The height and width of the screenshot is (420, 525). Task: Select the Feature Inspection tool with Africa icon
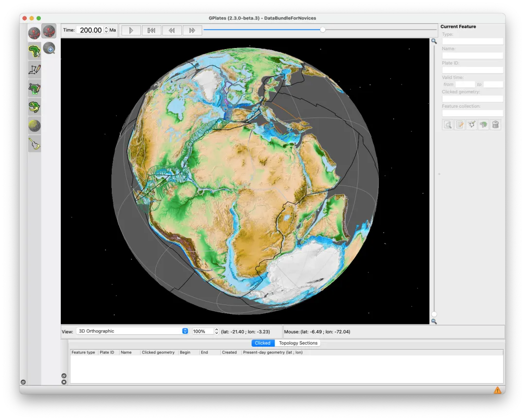pos(35,50)
